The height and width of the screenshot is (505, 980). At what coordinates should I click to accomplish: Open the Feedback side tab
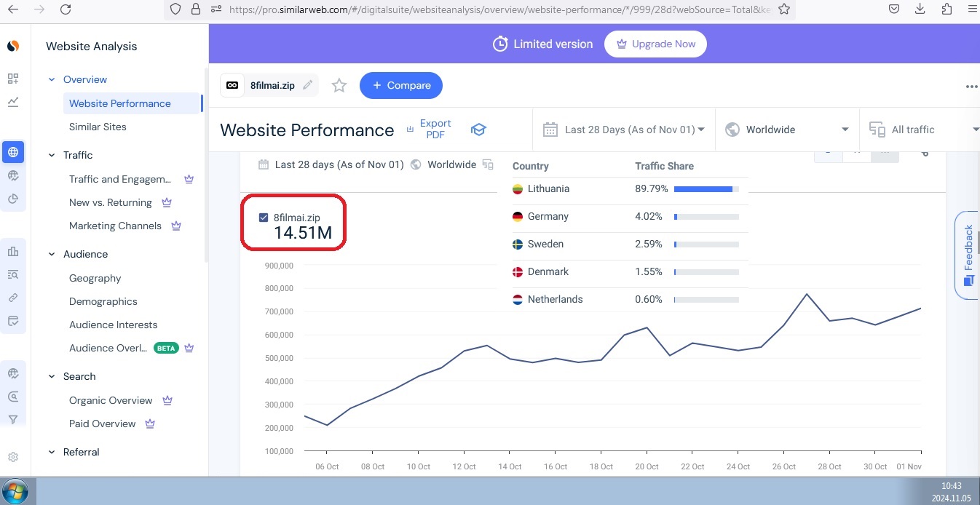click(x=968, y=255)
